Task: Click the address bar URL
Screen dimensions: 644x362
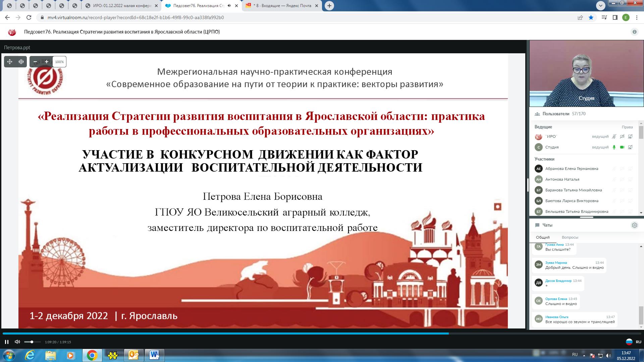Action: point(136,17)
